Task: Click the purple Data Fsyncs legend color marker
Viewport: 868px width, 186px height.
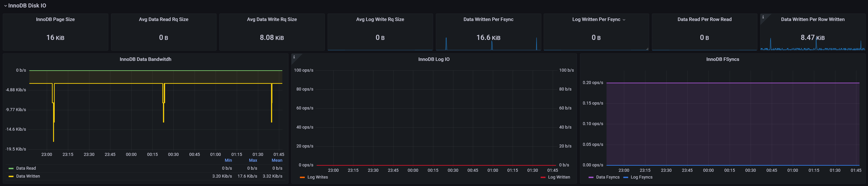Action: [591, 177]
